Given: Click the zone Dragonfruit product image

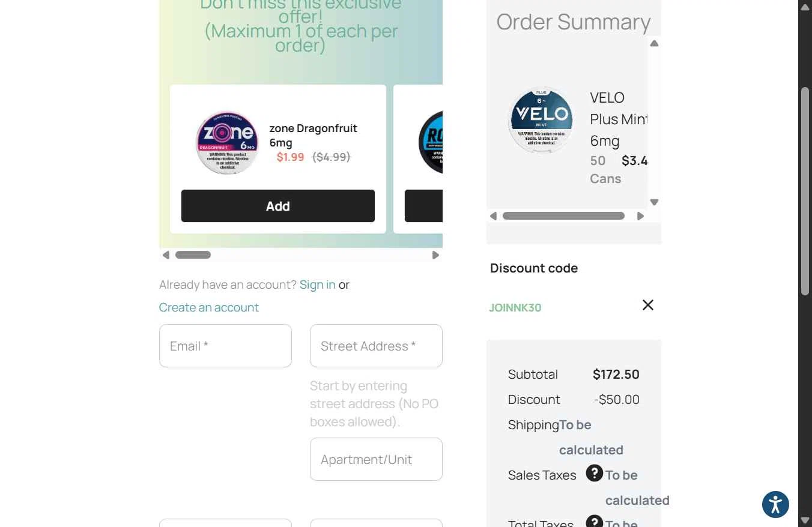Looking at the screenshot, I should [227, 143].
